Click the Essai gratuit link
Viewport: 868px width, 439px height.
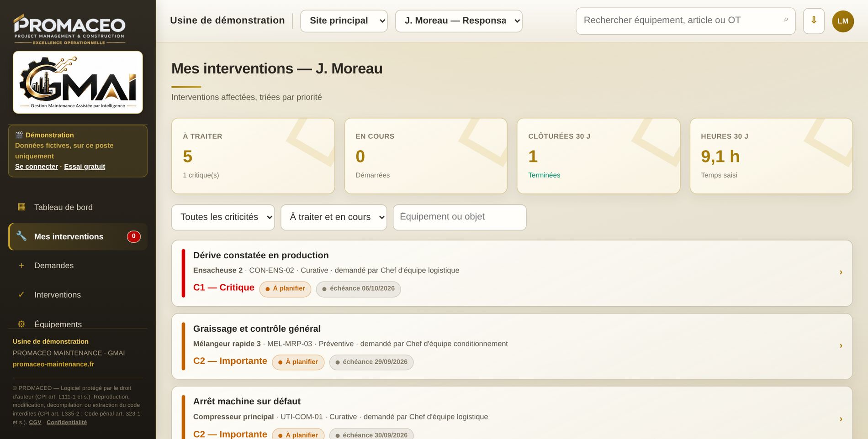(85, 167)
